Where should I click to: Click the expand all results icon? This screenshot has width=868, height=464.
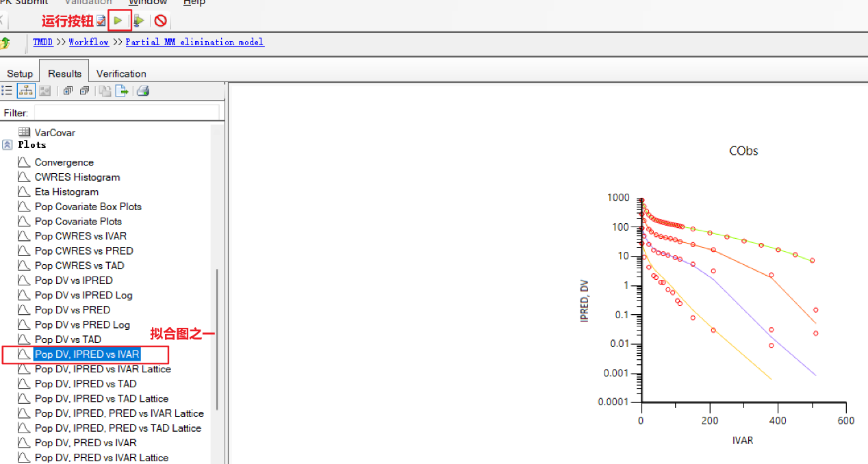68,90
